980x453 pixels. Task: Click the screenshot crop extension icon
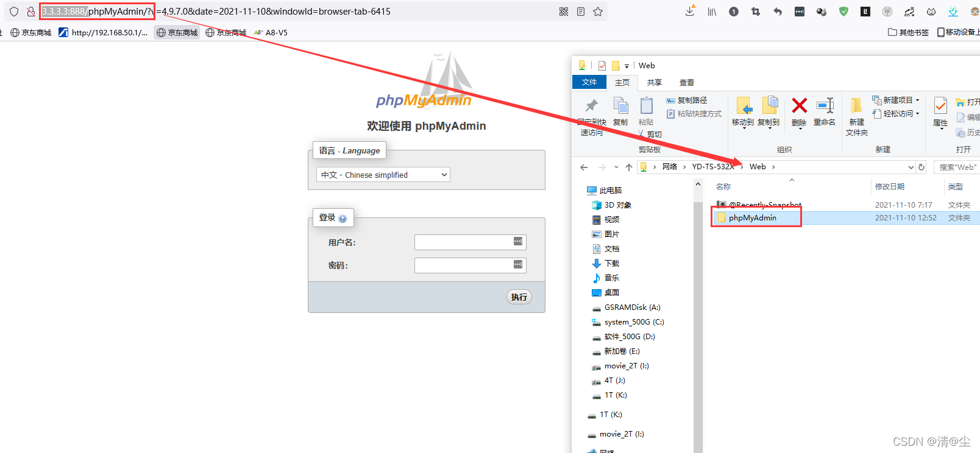756,12
